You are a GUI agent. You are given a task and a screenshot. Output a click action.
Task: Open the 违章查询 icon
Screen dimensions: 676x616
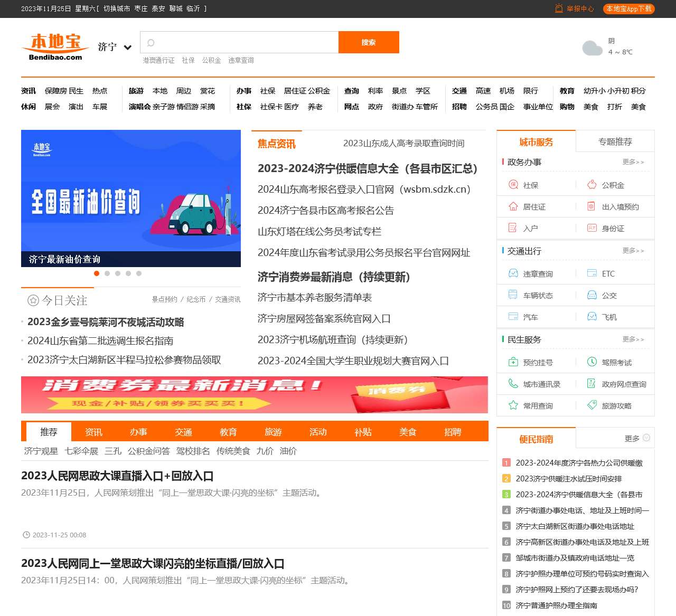(513, 273)
